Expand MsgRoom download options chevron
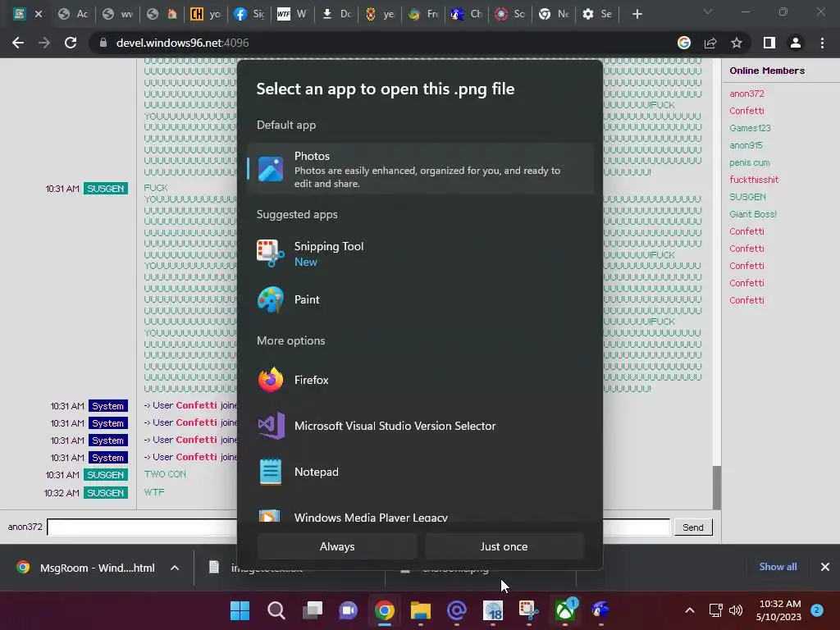This screenshot has width=840, height=630. pos(175,568)
